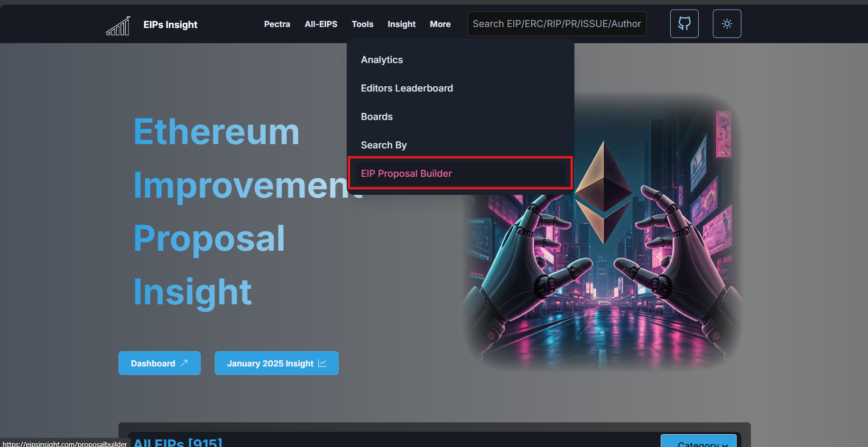
Task: Navigate to the Pectra tab
Action: coord(277,24)
